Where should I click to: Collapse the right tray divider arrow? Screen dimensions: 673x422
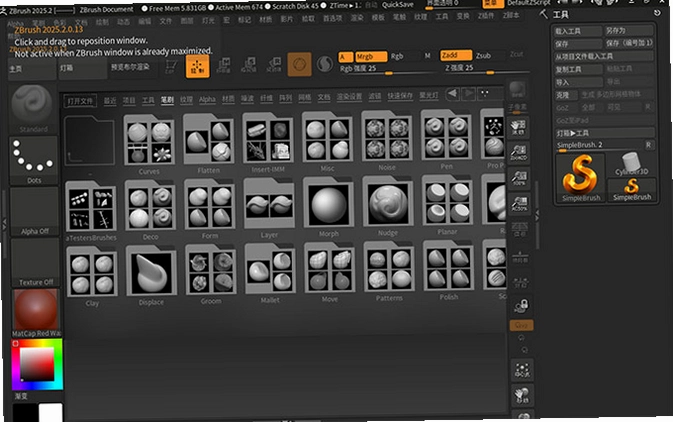[x=537, y=213]
